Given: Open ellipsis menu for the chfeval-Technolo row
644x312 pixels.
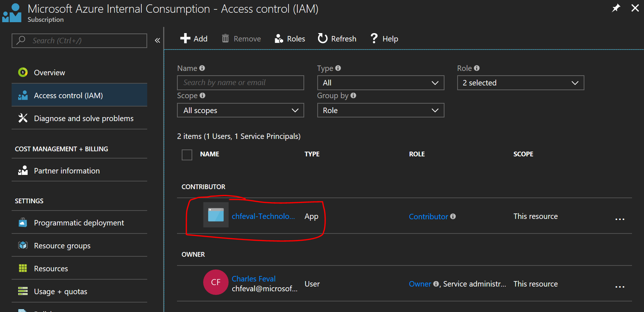Looking at the screenshot, I should point(620,219).
